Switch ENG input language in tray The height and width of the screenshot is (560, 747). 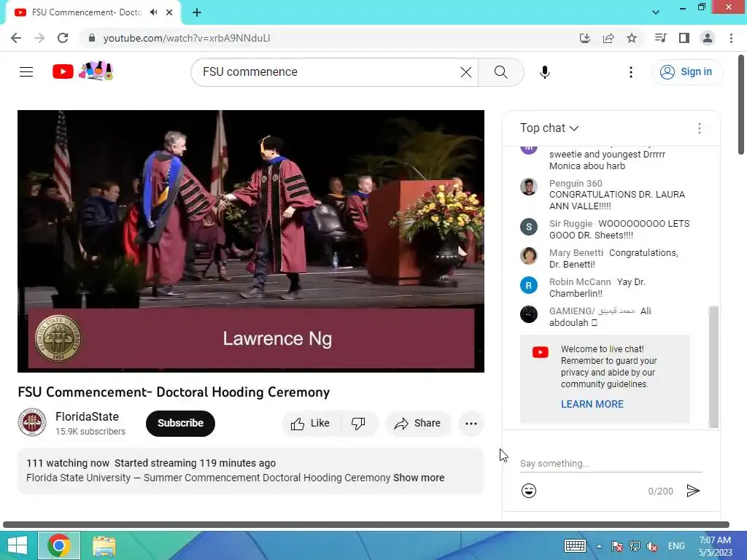676,545
